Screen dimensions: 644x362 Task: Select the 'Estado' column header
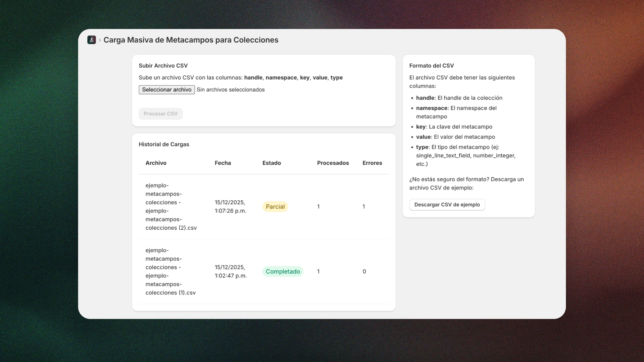272,163
